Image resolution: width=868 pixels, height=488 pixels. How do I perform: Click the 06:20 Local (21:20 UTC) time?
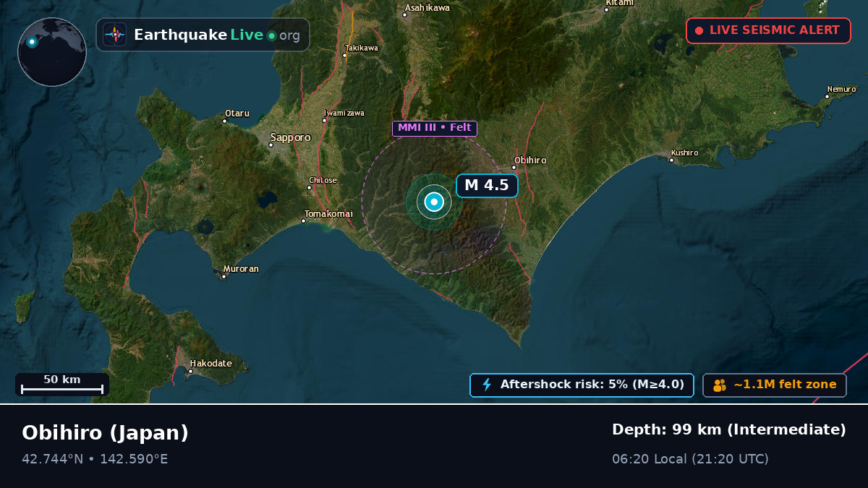click(x=690, y=459)
